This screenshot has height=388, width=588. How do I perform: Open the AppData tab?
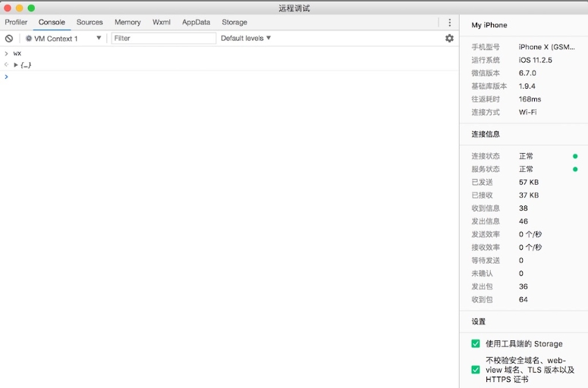tap(196, 23)
